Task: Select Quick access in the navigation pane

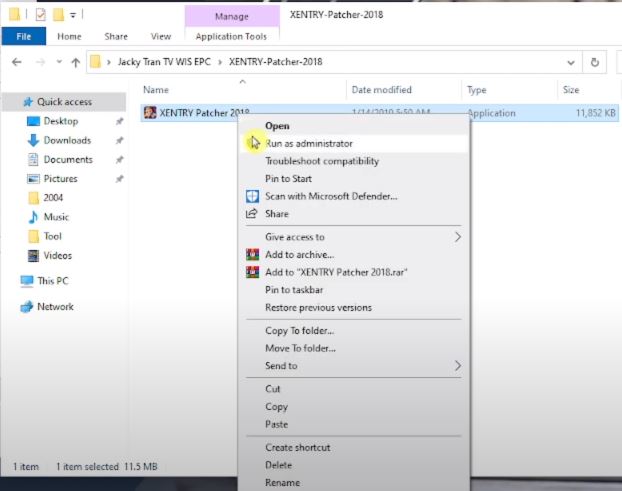Action: (x=64, y=102)
